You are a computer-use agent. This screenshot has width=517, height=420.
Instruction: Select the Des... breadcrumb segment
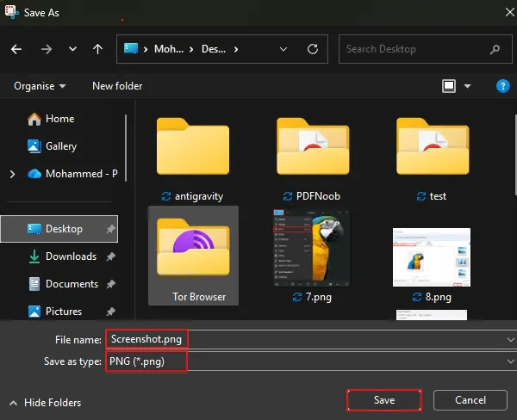point(214,49)
